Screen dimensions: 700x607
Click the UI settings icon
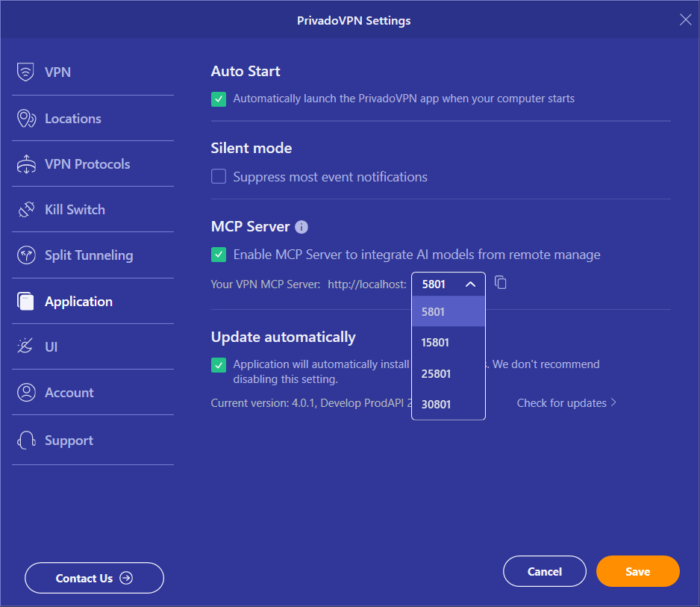point(26,346)
